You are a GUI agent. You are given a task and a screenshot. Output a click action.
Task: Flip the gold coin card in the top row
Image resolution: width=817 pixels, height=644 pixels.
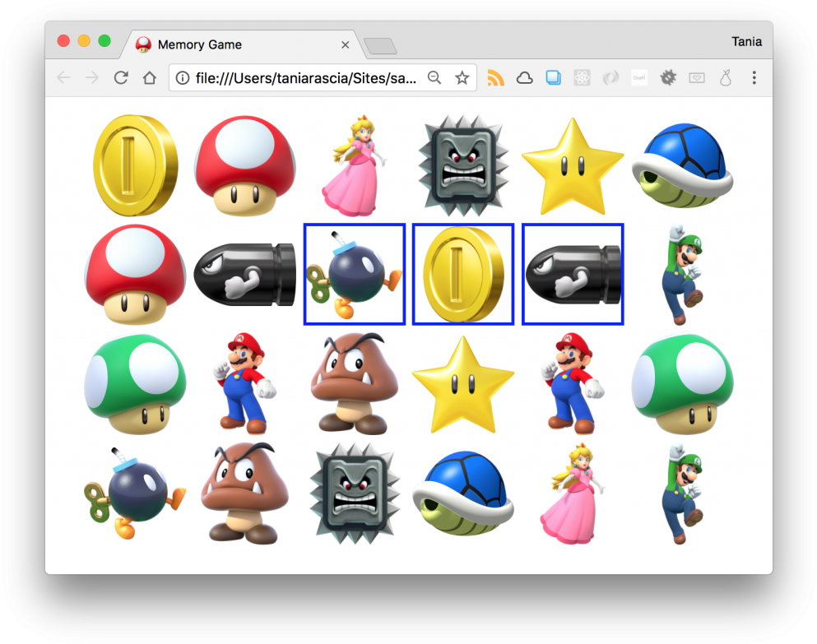point(136,165)
